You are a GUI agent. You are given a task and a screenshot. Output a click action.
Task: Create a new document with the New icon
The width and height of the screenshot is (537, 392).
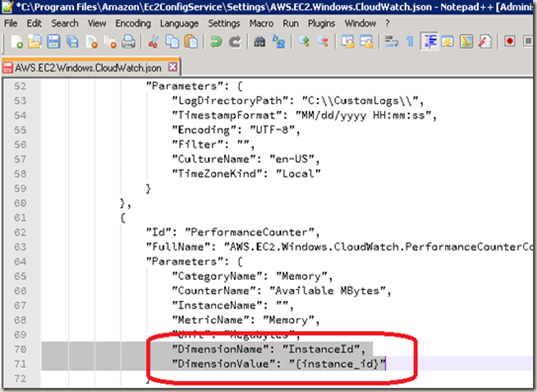pos(16,42)
